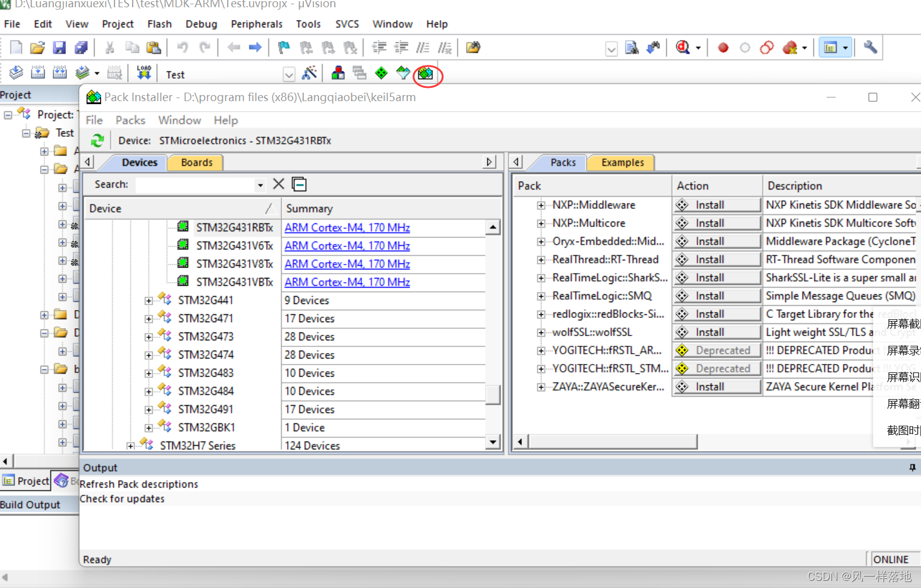Select the Project tab at bottom left
The width and height of the screenshot is (921, 588).
25,481
